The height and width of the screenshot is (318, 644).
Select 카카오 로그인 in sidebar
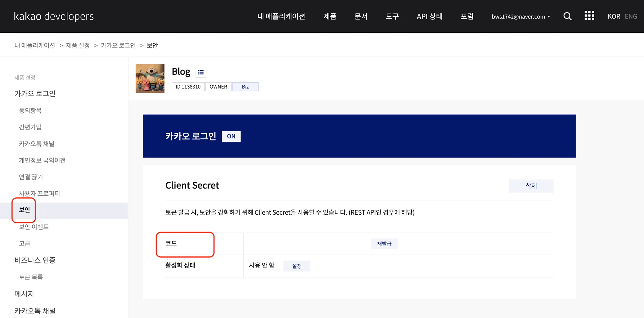tap(35, 94)
